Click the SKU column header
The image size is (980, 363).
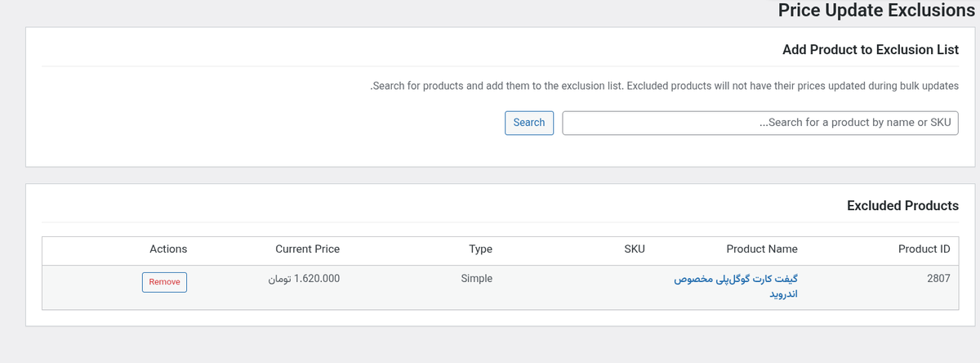[635, 249]
